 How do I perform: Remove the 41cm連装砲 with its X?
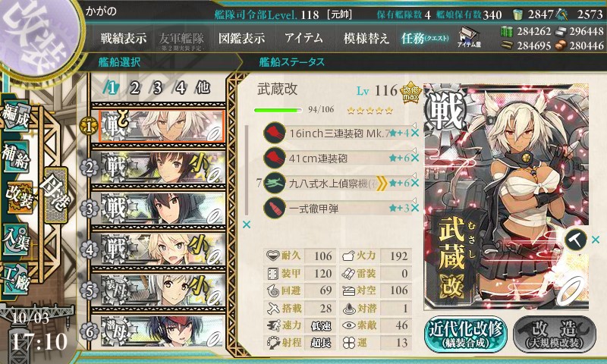pos(415,158)
